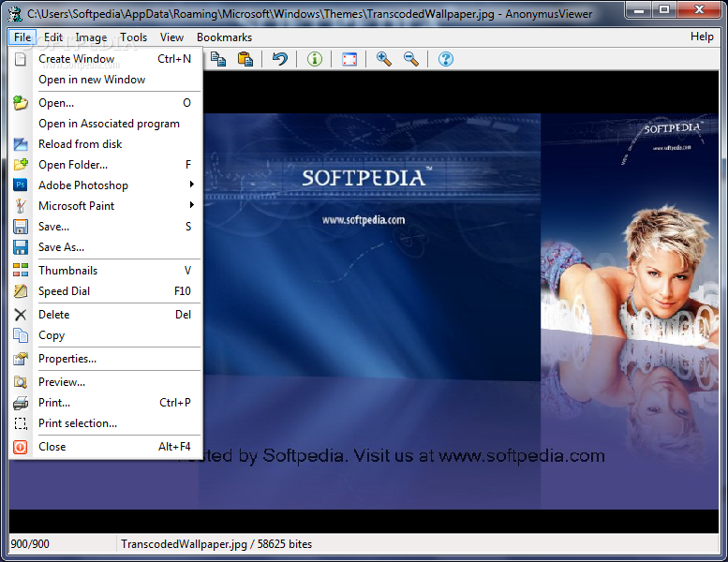Click the Photoshop Ps icon

(x=21, y=185)
